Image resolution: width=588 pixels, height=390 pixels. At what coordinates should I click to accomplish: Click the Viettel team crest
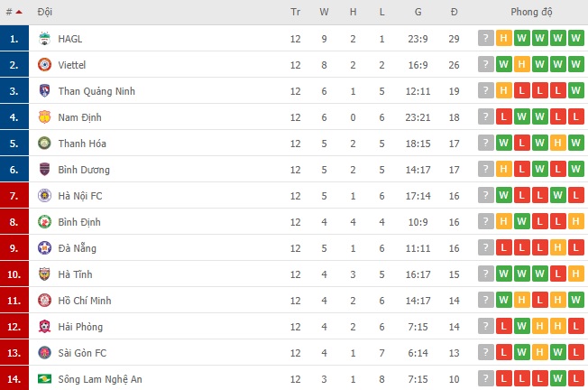[x=44, y=65]
